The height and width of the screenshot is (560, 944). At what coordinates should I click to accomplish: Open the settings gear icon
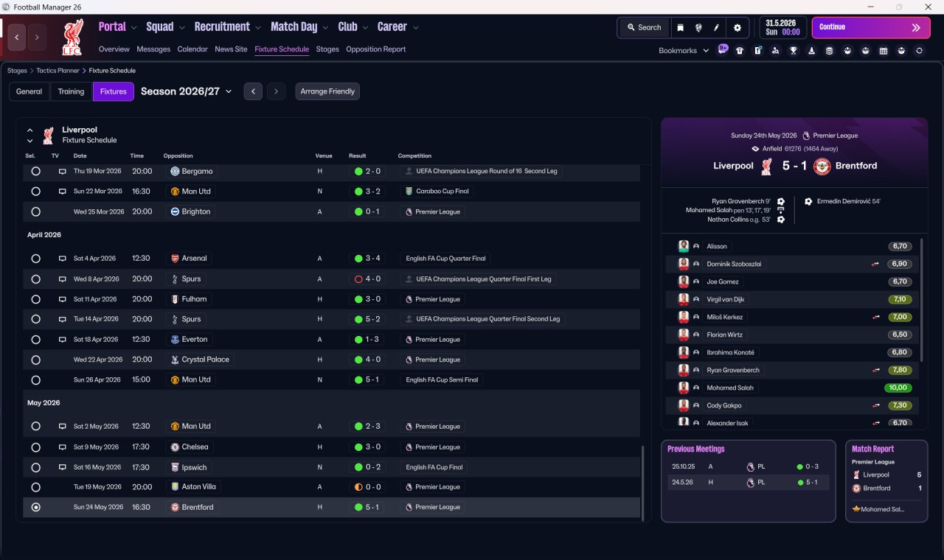(737, 27)
